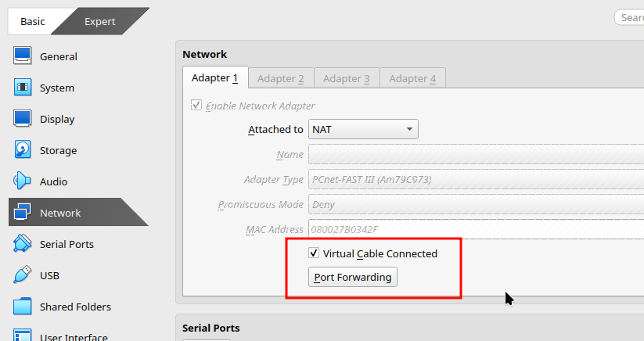
Task: Select the Shared Folders icon
Action: click(22, 307)
